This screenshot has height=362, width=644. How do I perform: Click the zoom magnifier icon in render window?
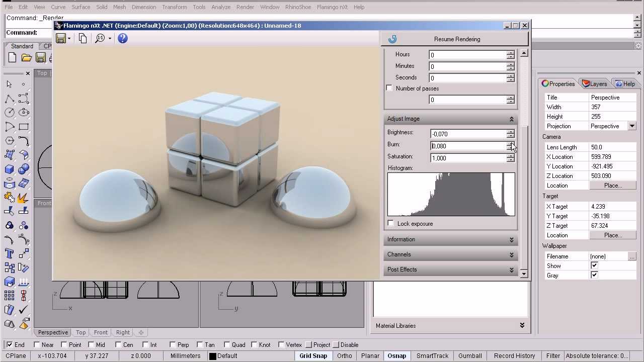100,39
